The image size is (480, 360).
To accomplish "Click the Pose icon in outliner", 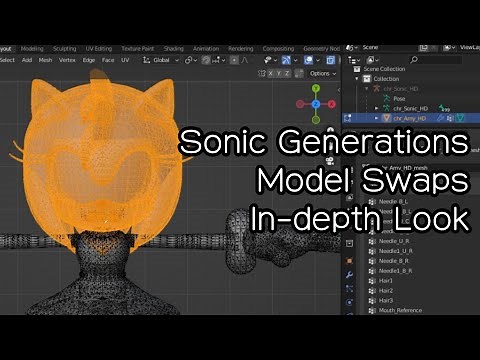I will pyautogui.click(x=387, y=99).
